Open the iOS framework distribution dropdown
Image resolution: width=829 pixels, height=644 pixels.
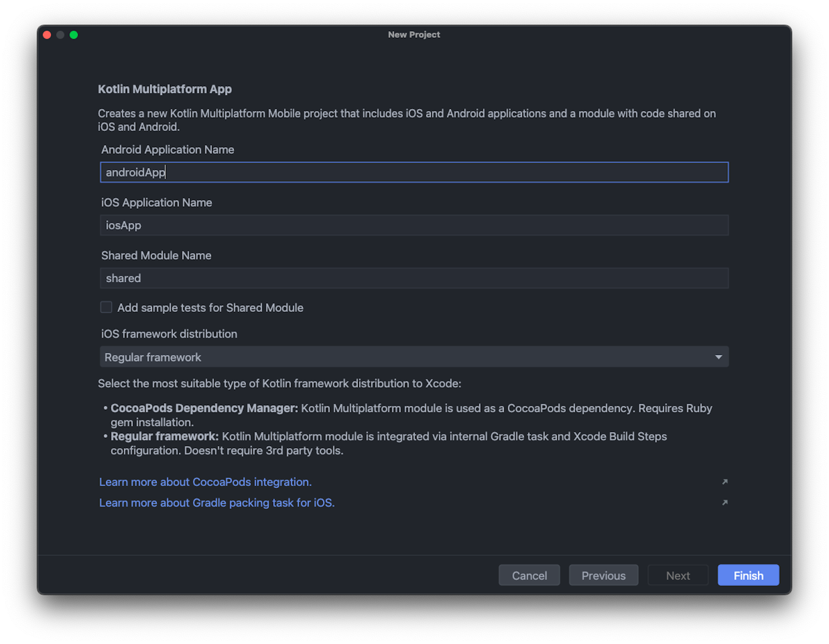414,356
